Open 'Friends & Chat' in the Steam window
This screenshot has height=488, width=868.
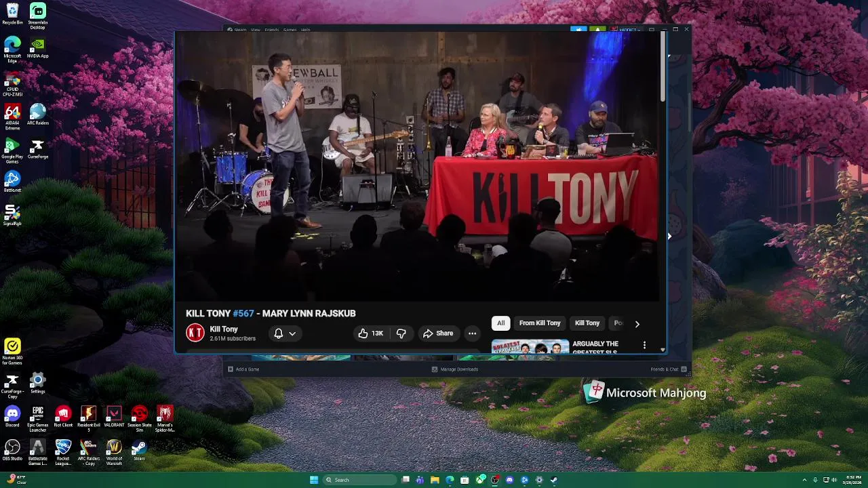(x=669, y=369)
